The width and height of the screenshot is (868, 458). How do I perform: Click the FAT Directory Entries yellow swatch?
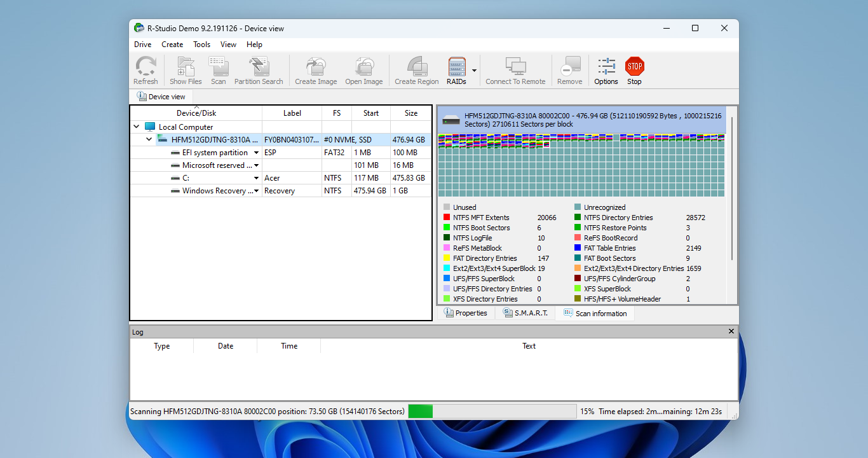[447, 258]
